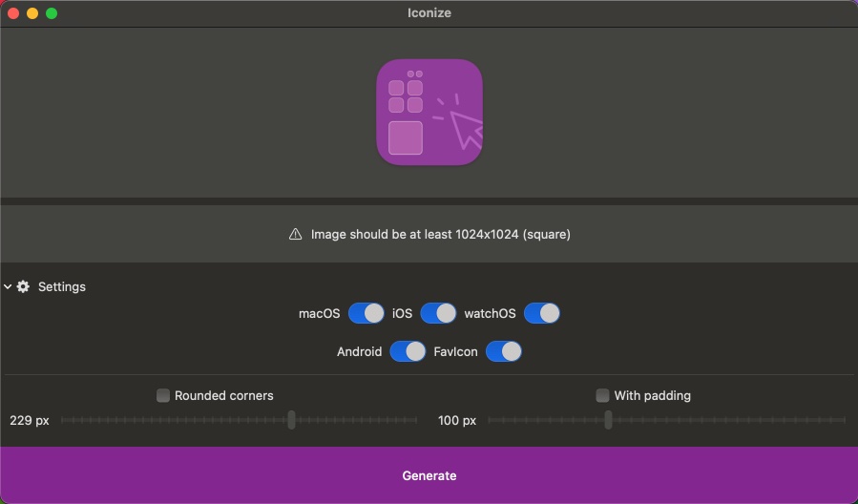858x504 pixels.
Task: Click the macOS label
Action: [319, 313]
